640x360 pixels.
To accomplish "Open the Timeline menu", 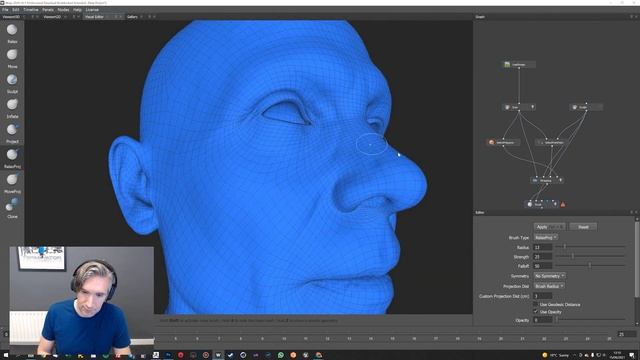I will pyautogui.click(x=31, y=9).
